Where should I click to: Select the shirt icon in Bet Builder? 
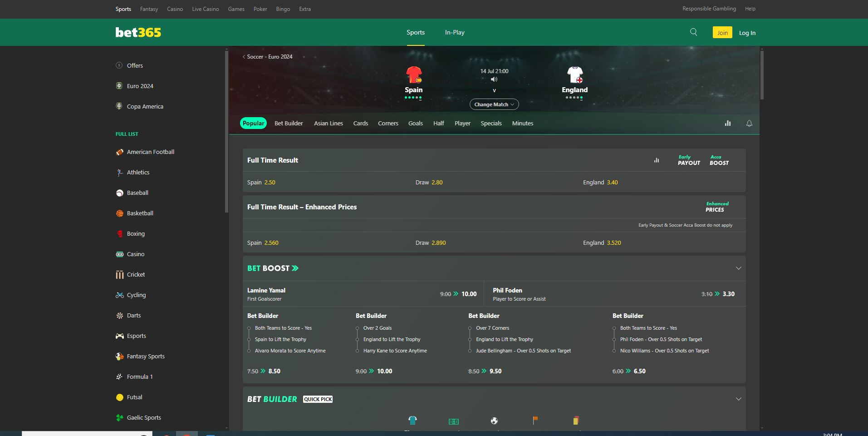[412, 421]
